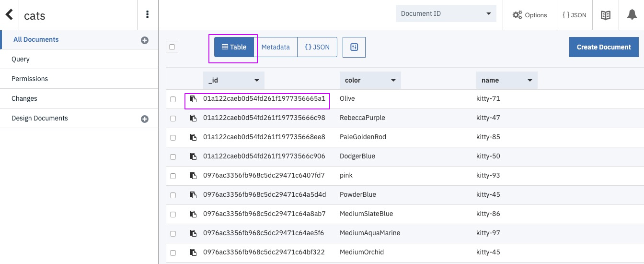
Task: Open the cats database kebab menu
Action: pos(147,14)
